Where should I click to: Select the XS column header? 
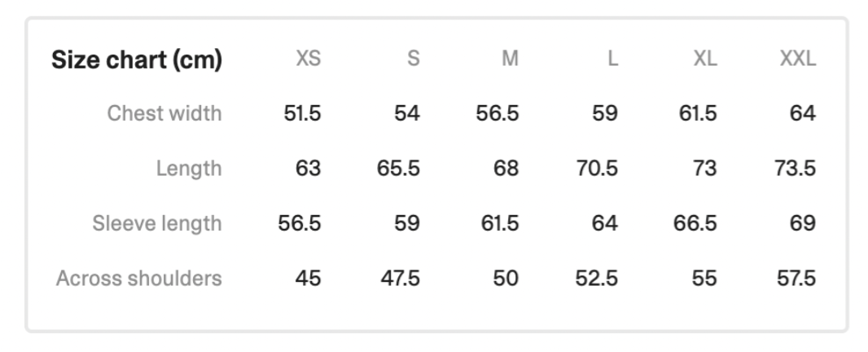point(307,59)
